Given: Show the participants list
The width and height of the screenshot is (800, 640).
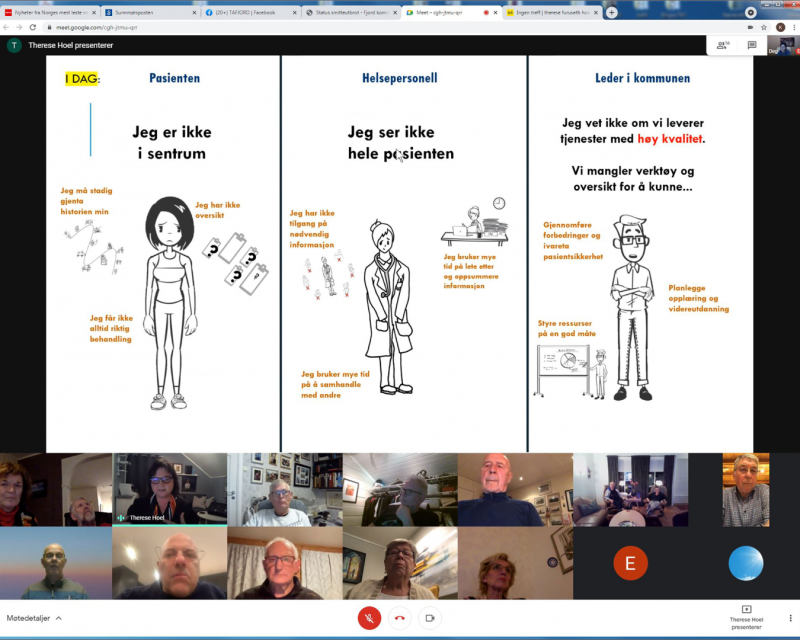Looking at the screenshot, I should pos(723,45).
